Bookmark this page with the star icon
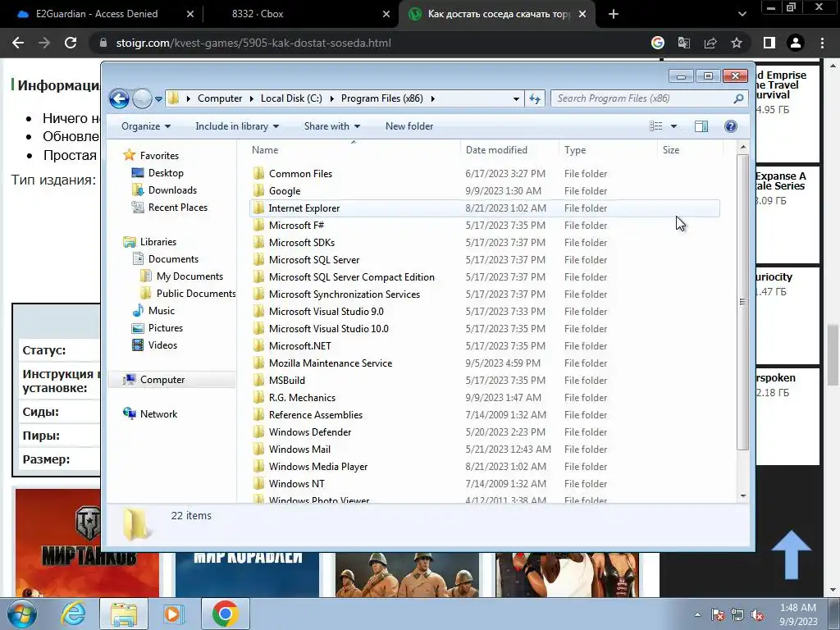Viewport: 840px width, 630px height. click(737, 43)
